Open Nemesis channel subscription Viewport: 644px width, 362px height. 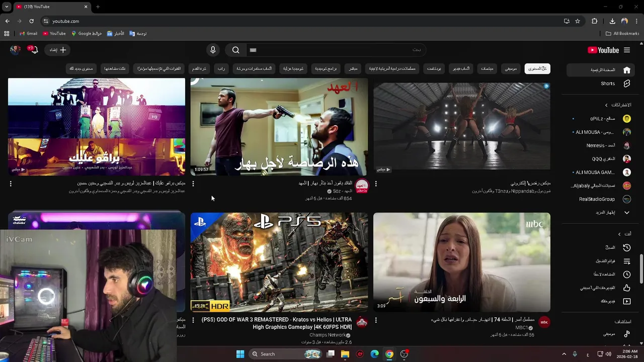pyautogui.click(x=600, y=145)
